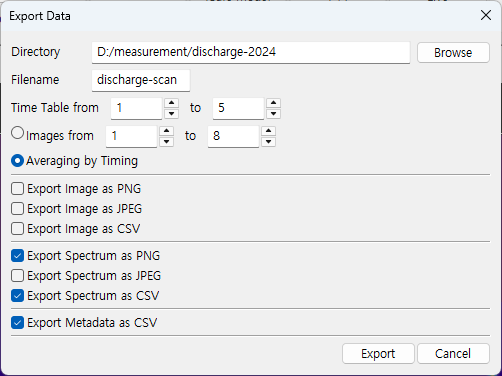
Task: Decrease Images to value
Action: 268,142
